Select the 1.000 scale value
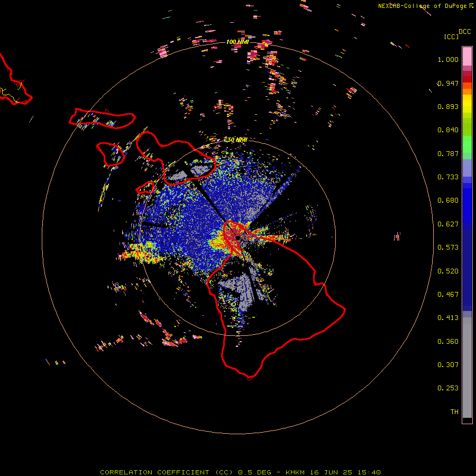 tap(448, 59)
